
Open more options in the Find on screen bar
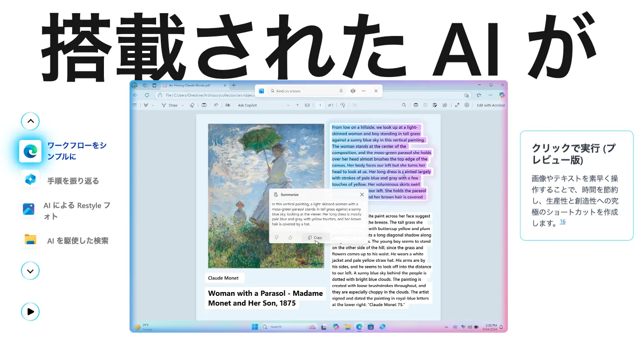click(x=363, y=91)
